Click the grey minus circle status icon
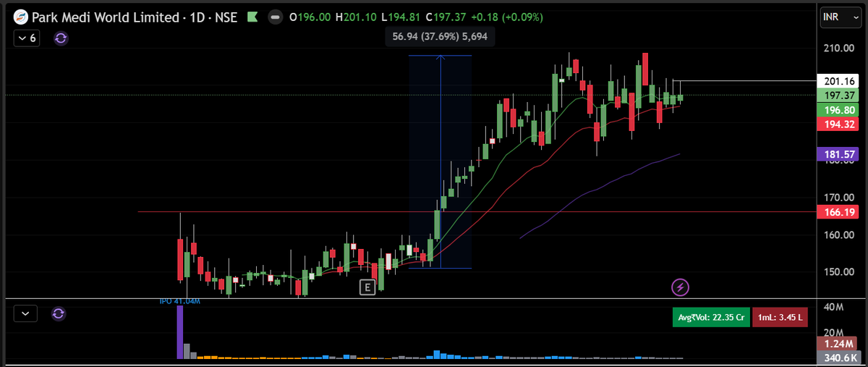 pyautogui.click(x=276, y=16)
